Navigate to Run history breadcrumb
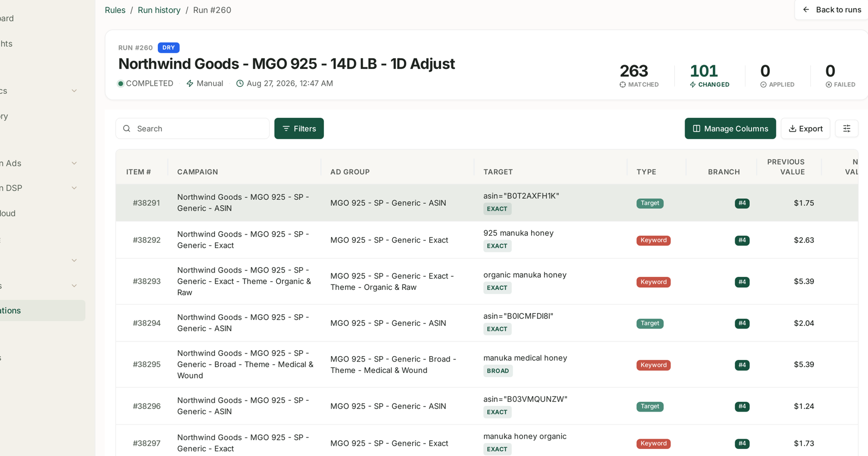Image resolution: width=868 pixels, height=456 pixels. pos(159,10)
